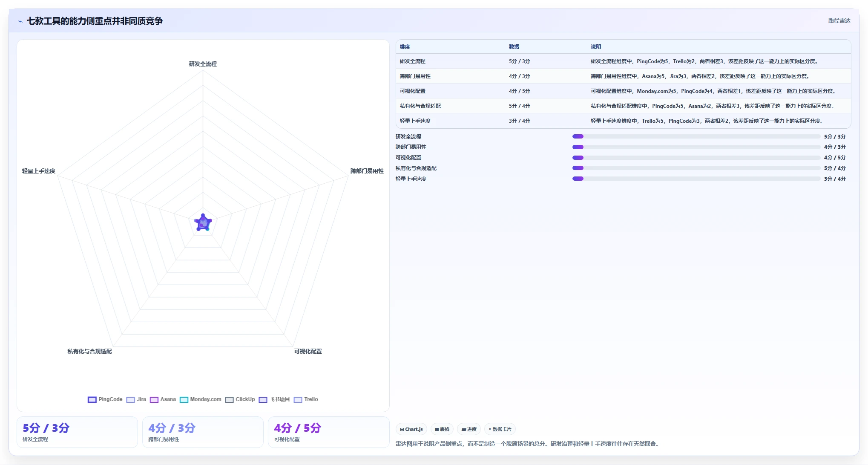Open the 4分 / 3分 跨部门易用性 data card
Image resolution: width=868 pixels, height=465 pixels.
click(x=203, y=432)
